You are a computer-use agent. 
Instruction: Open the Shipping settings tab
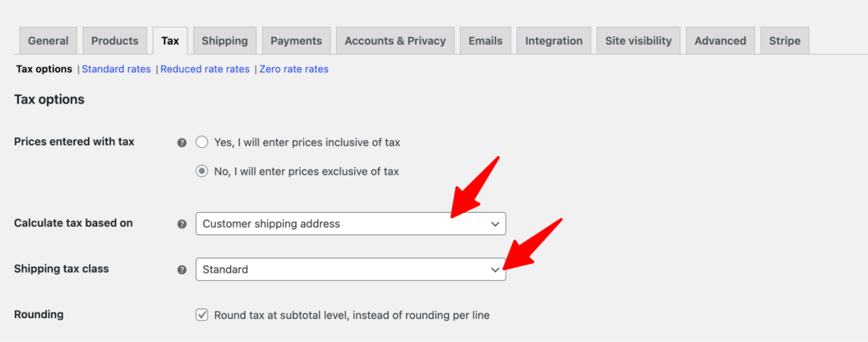coord(225,40)
